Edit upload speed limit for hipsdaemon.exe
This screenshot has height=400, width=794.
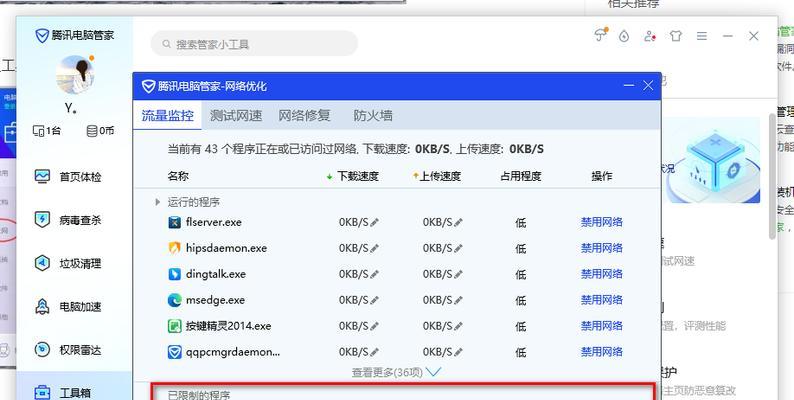[x=458, y=248]
